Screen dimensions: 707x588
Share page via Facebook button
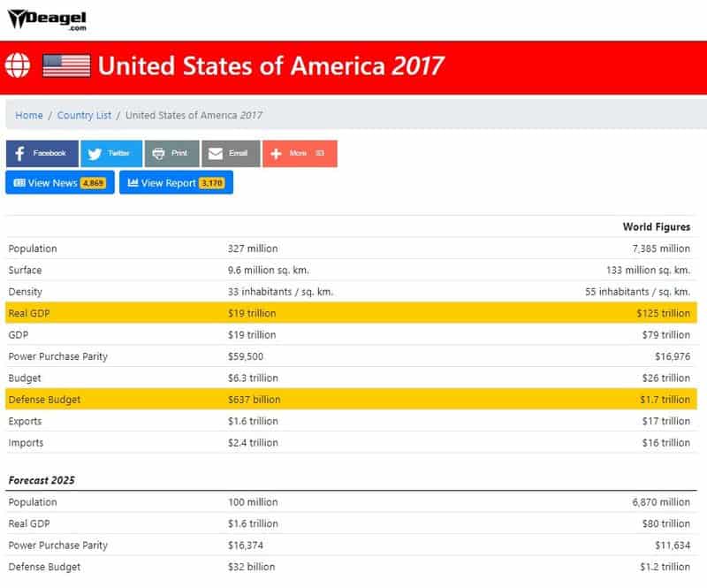pyautogui.click(x=42, y=153)
